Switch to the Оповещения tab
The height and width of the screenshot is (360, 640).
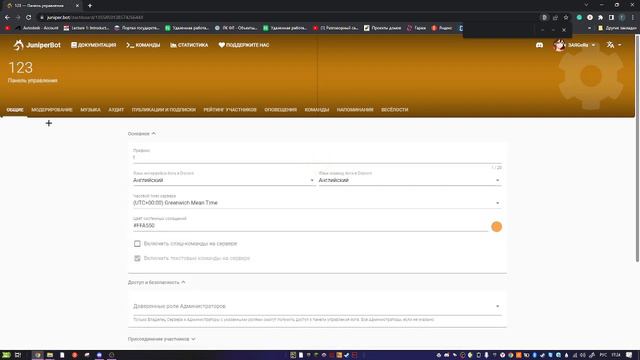pyautogui.click(x=280, y=110)
